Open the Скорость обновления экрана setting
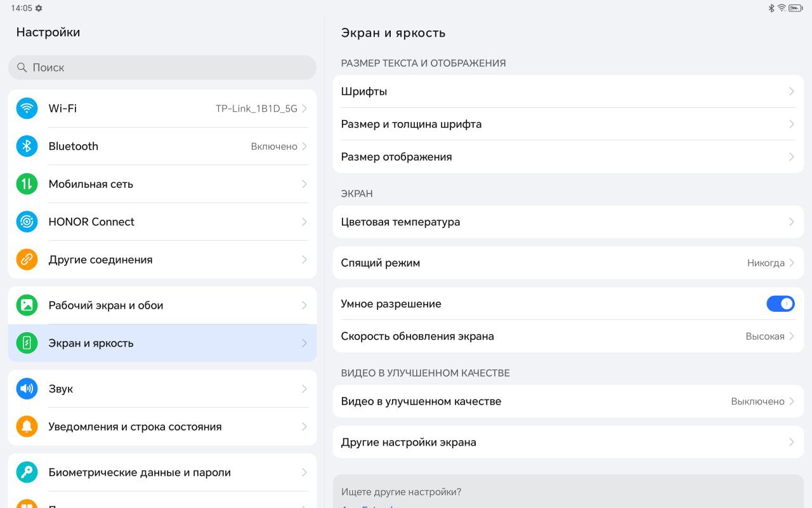This screenshot has width=812, height=508. (x=568, y=337)
